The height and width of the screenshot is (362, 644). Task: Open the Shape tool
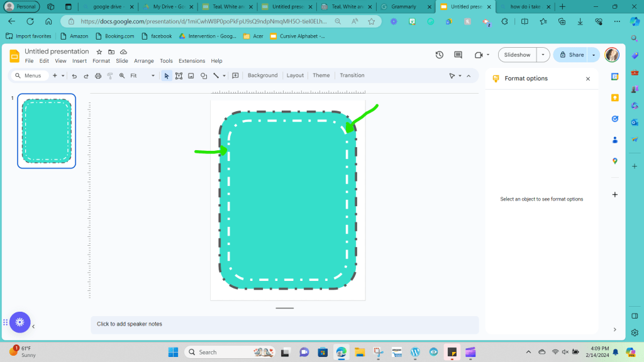[x=204, y=75]
